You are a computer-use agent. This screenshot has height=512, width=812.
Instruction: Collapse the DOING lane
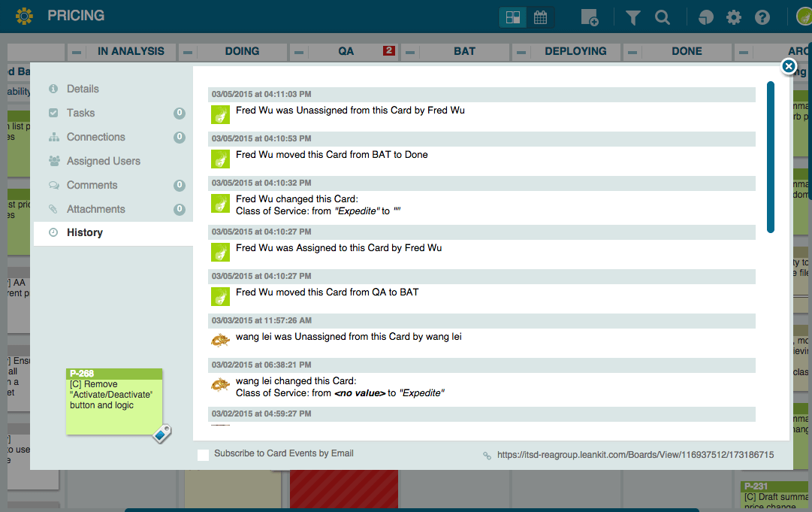(x=189, y=52)
